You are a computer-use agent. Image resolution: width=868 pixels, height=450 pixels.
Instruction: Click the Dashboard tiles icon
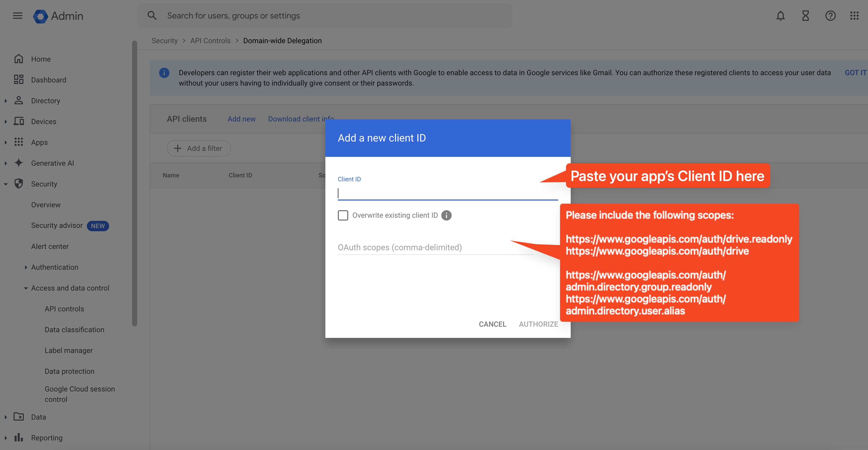point(19,80)
